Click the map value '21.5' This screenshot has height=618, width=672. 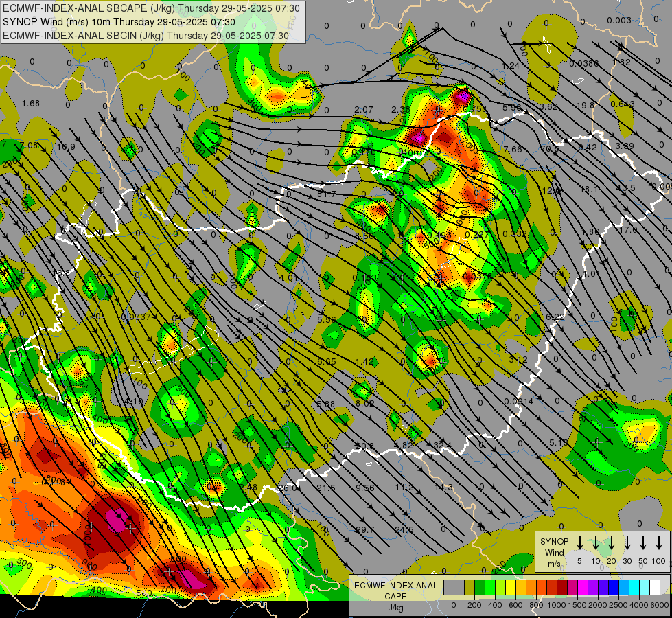tap(326, 488)
